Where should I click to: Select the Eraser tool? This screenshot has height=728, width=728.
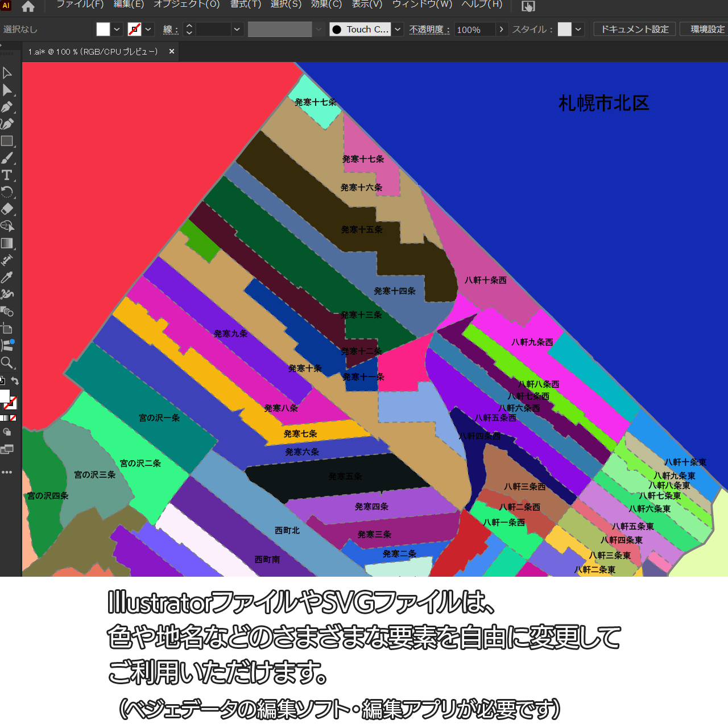pos(7,209)
